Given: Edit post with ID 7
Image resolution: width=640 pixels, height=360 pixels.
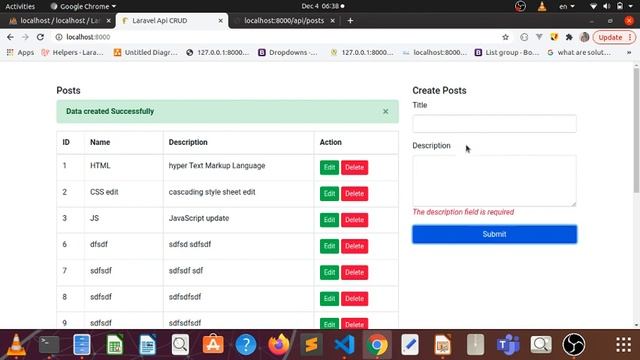Looking at the screenshot, I should tap(329, 272).
